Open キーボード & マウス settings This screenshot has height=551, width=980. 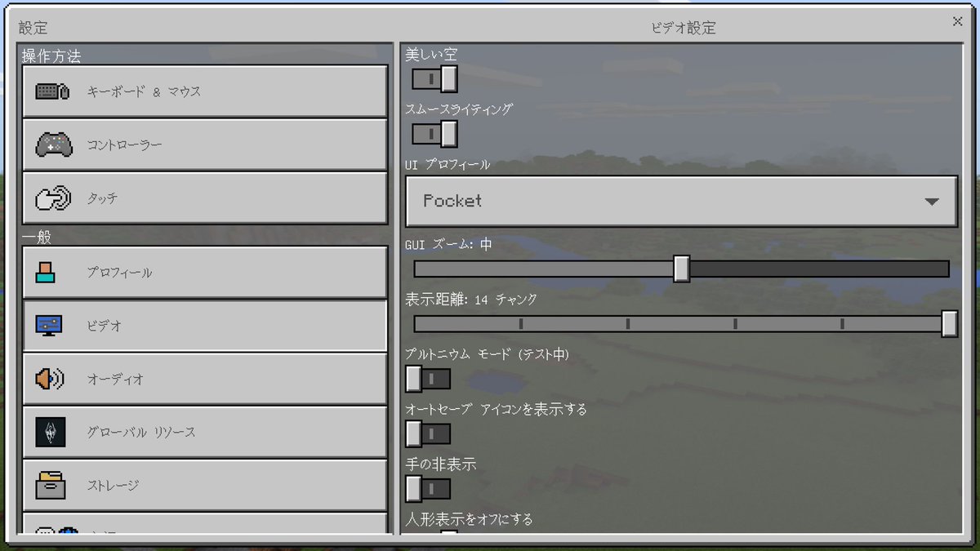(204, 91)
